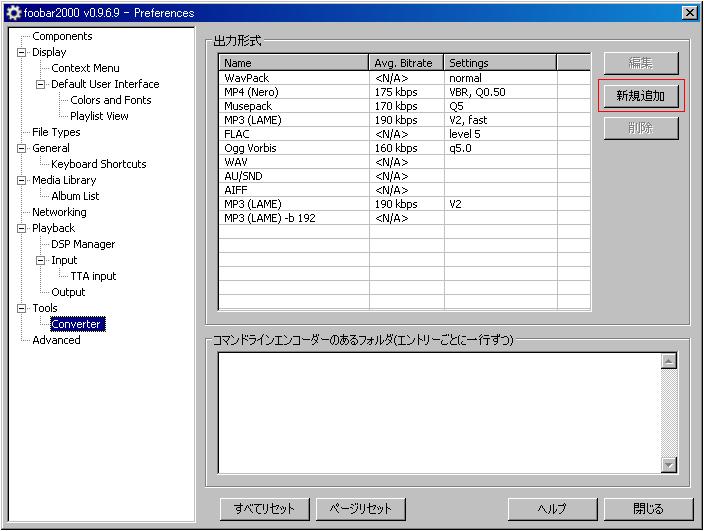Collapse the General tree node
Screen dimensions: 704x531
coord(21,148)
